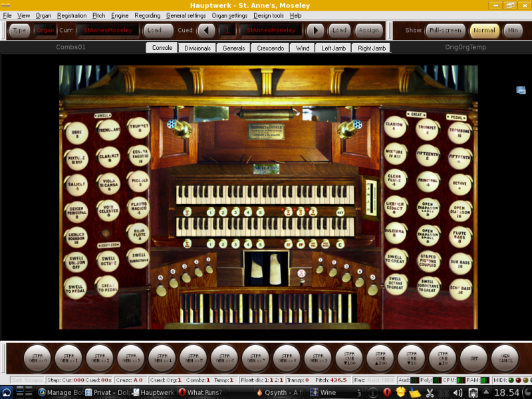
Task: Open the Wind tab
Action: (x=303, y=48)
